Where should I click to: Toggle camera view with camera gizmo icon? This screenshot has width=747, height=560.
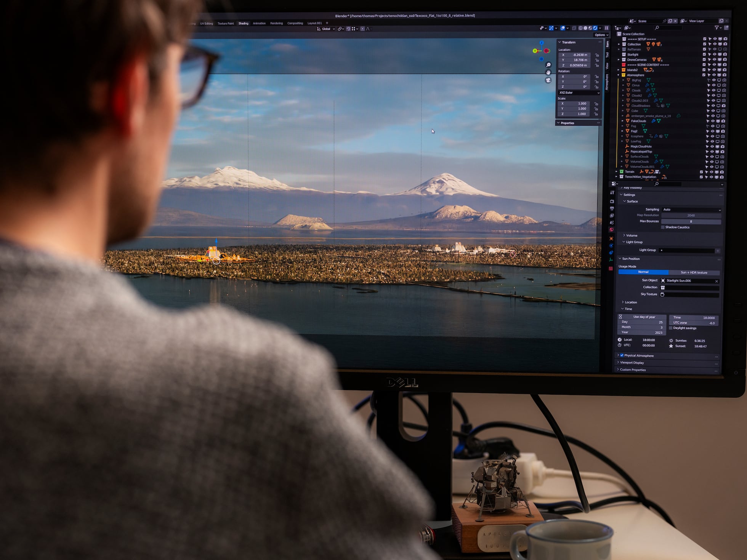click(548, 80)
